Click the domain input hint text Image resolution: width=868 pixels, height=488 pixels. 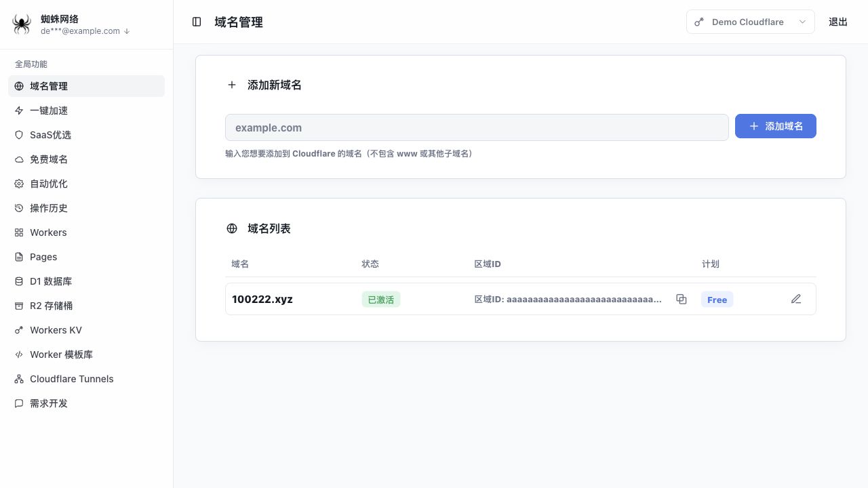pos(351,153)
